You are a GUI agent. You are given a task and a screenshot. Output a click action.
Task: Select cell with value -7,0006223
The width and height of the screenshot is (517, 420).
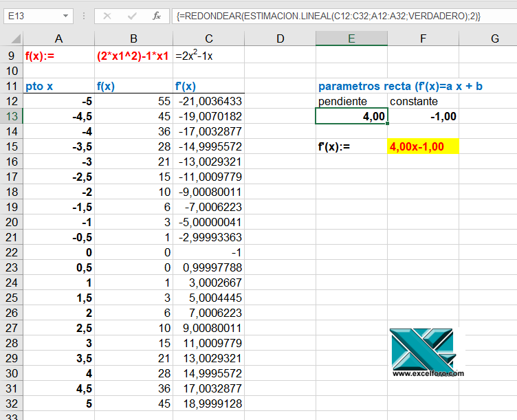209,207
